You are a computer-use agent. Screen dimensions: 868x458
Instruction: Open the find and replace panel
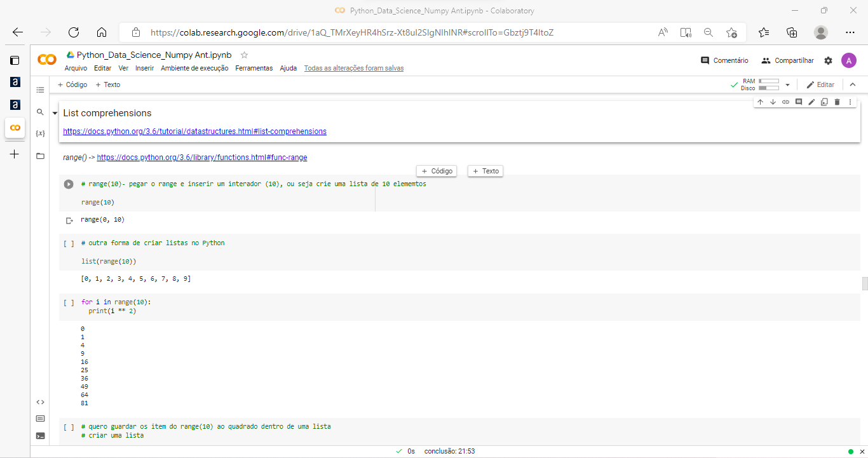point(41,112)
